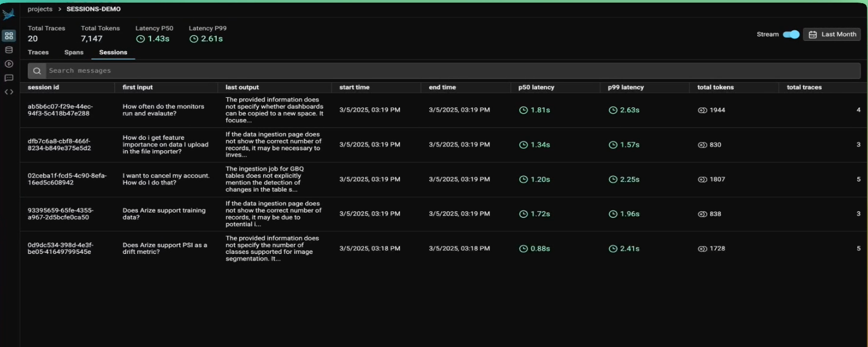Open the prompts chat icon in sidebar
This screenshot has width=868, height=347.
pyautogui.click(x=9, y=78)
